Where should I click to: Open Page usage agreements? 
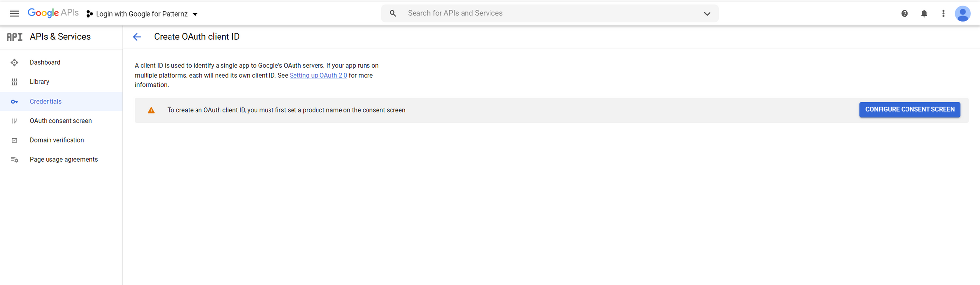(64, 159)
